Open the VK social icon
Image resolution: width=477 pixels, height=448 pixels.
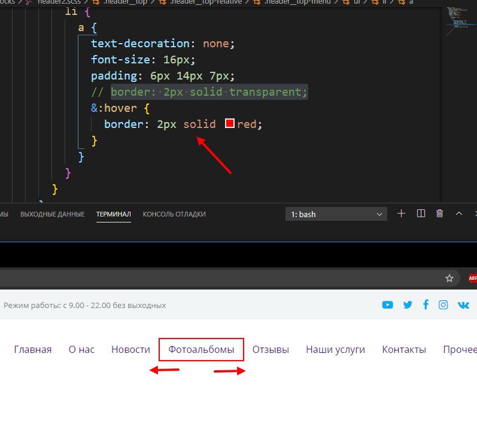tap(463, 305)
